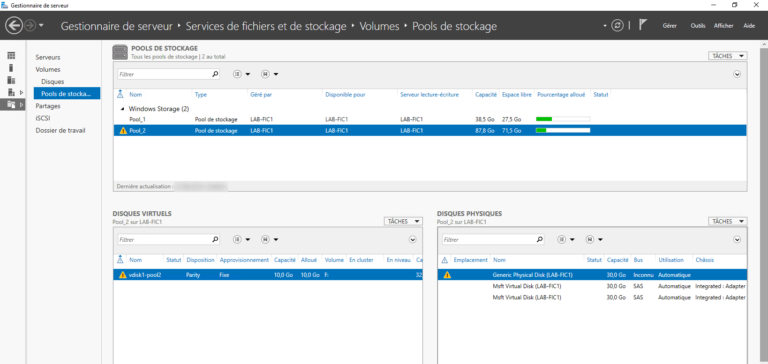The width and height of the screenshot is (768, 364).
Task: Select the All Servers icon in left rail
Action: coord(11,80)
